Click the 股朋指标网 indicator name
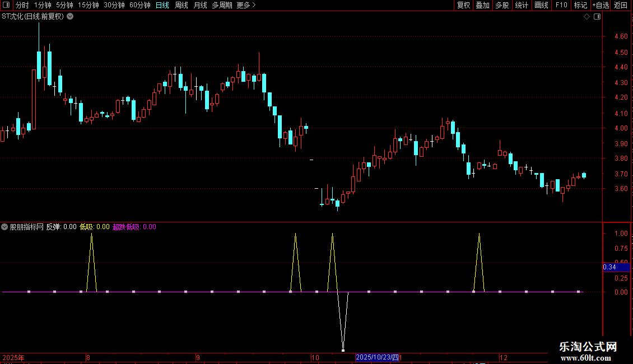Image resolution: width=633 pixels, height=364 pixels. pyautogui.click(x=27, y=227)
